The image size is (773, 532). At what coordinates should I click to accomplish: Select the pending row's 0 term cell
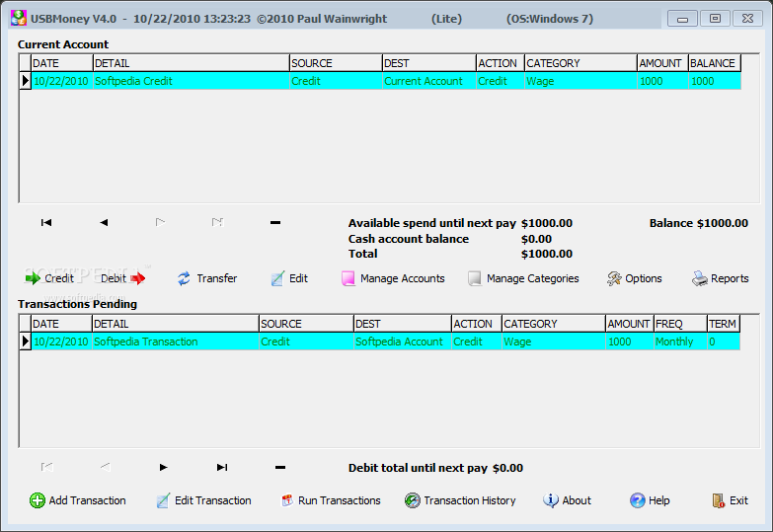724,342
